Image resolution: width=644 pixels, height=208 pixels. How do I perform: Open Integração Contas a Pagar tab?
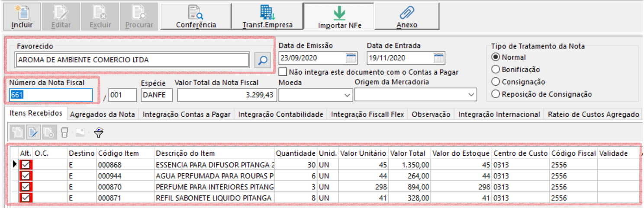tap(187, 115)
